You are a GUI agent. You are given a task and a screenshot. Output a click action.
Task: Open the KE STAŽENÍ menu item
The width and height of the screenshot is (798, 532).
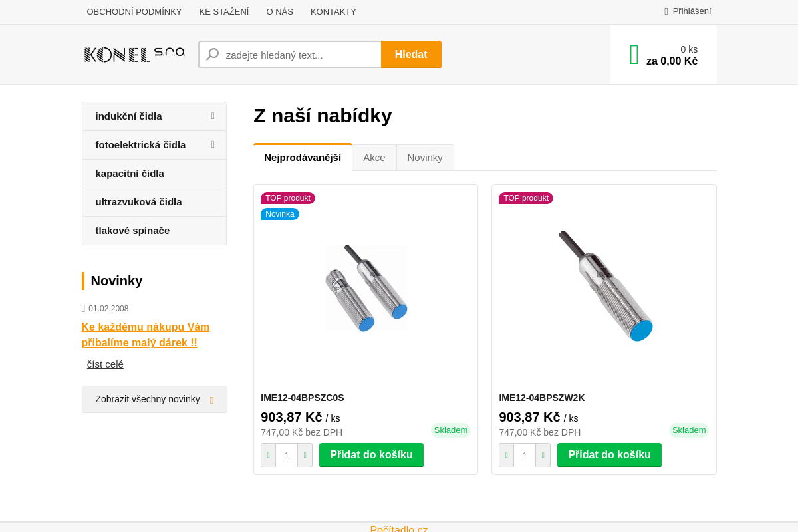click(x=224, y=11)
